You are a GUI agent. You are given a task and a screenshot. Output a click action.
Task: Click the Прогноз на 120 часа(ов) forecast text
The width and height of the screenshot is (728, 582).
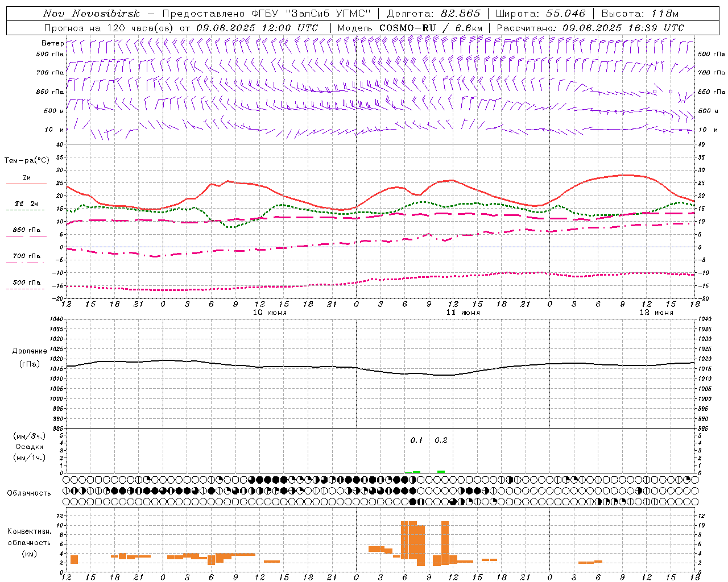coord(110,28)
